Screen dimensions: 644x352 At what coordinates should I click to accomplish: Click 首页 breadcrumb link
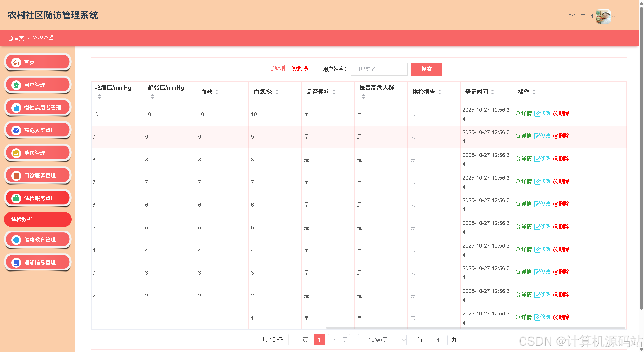coord(16,38)
